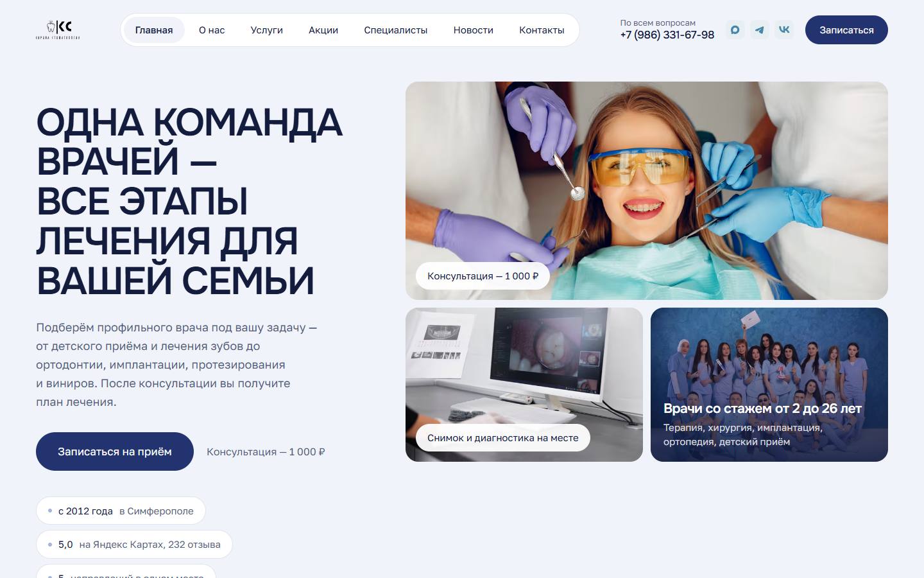Click the Снимок и диагностика на месте badge

point(503,438)
